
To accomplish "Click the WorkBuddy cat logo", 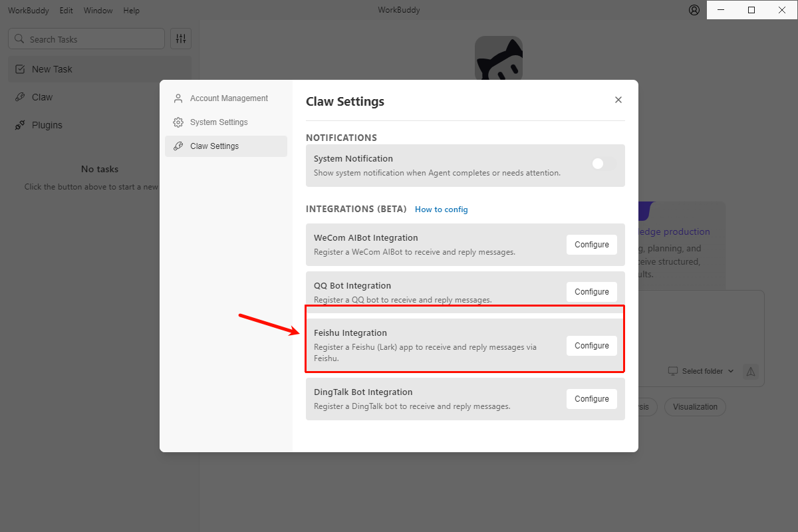I will (x=499, y=59).
